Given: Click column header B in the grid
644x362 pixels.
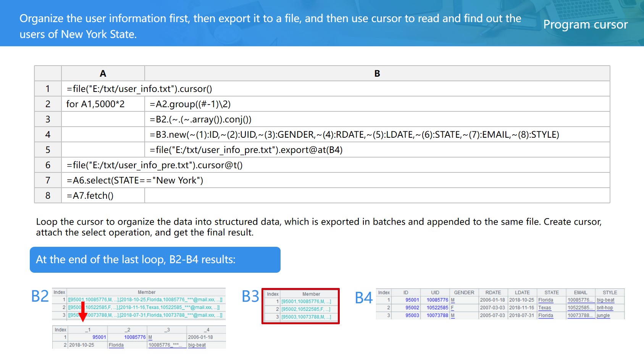Looking at the screenshot, I should tap(377, 74).
